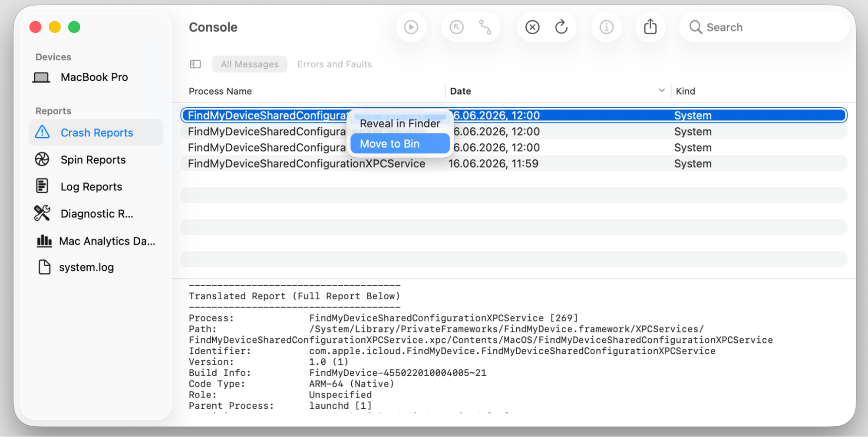Viewport: 868px width, 437px height.
Task: Click the Reload arrow icon
Action: tap(561, 27)
